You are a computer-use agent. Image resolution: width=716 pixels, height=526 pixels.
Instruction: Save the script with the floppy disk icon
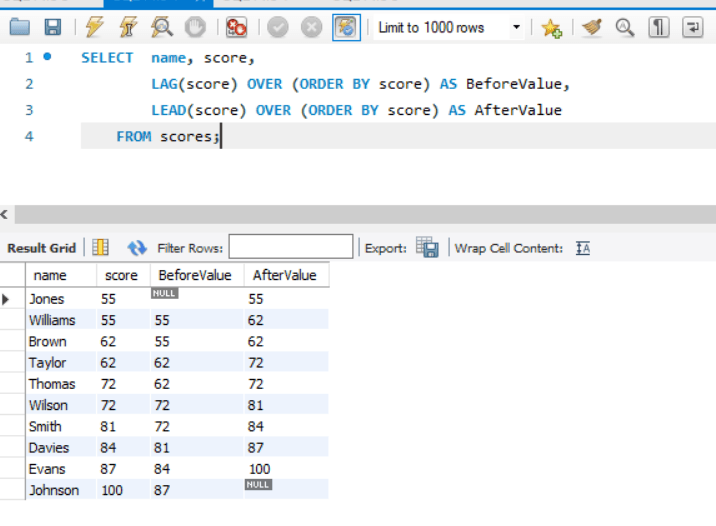tap(53, 27)
